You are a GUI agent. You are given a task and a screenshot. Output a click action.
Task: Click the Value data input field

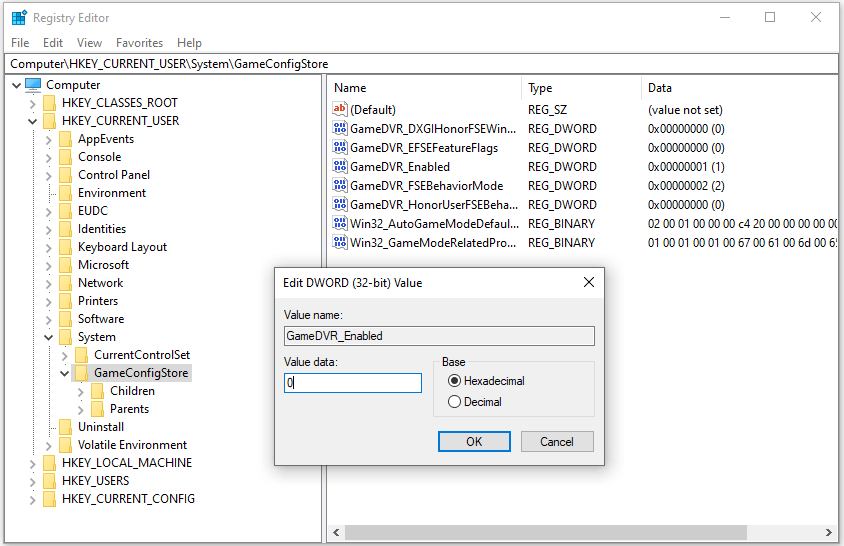353,383
